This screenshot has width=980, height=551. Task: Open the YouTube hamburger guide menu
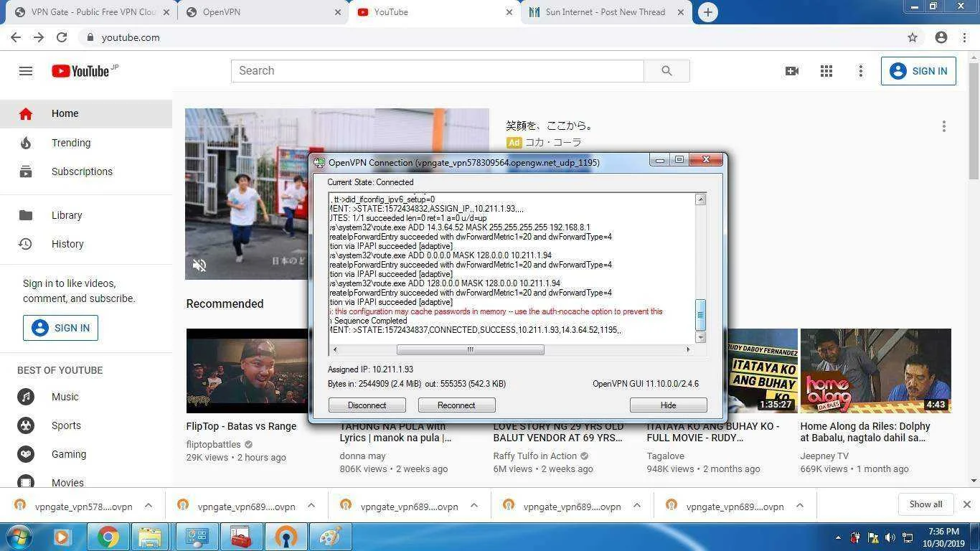pos(26,71)
